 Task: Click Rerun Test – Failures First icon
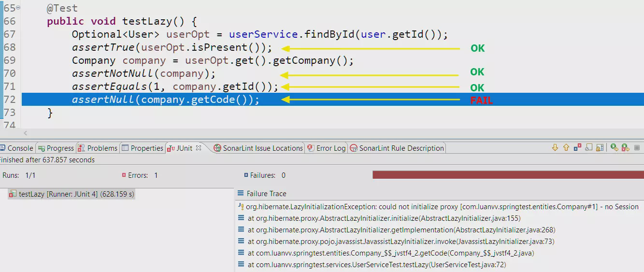[x=625, y=148]
